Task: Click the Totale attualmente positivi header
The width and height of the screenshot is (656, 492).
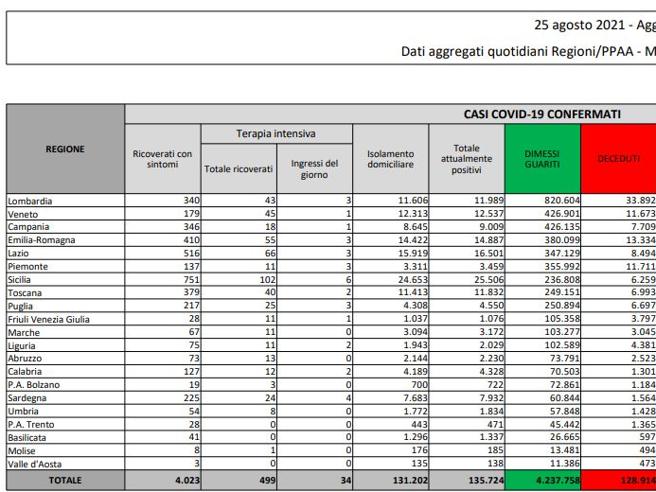Action: click(466, 159)
